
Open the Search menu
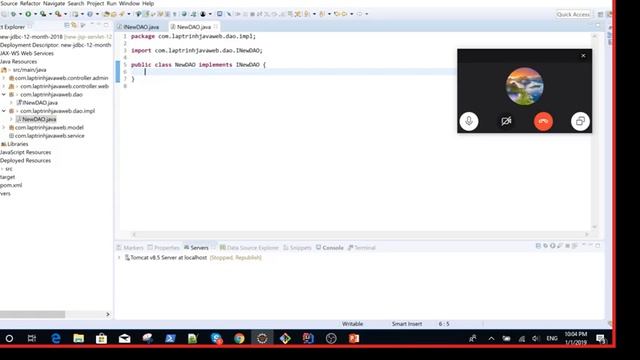point(76,3)
